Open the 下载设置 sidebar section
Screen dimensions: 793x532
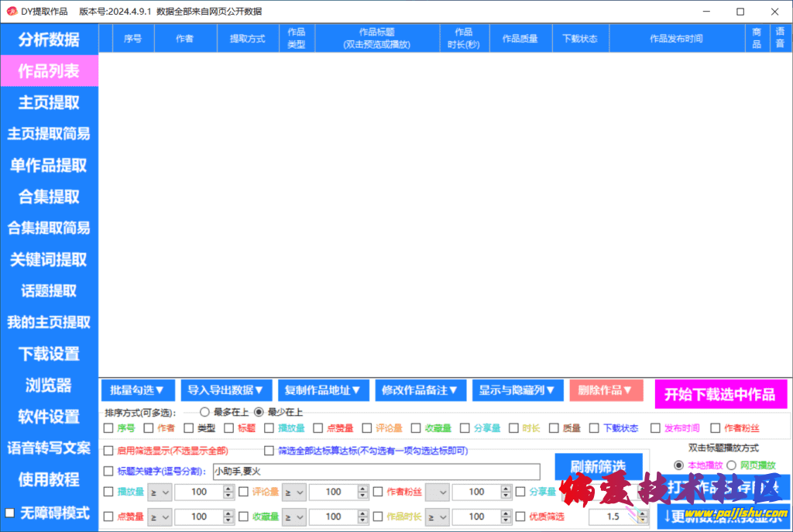[x=49, y=354]
